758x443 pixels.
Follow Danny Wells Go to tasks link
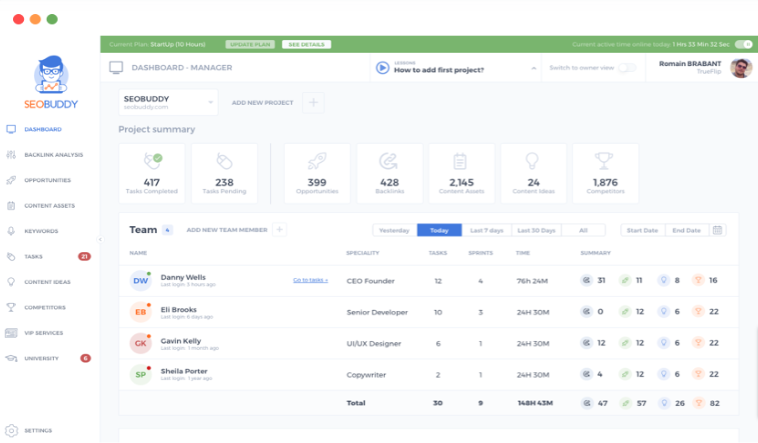pyautogui.click(x=310, y=280)
